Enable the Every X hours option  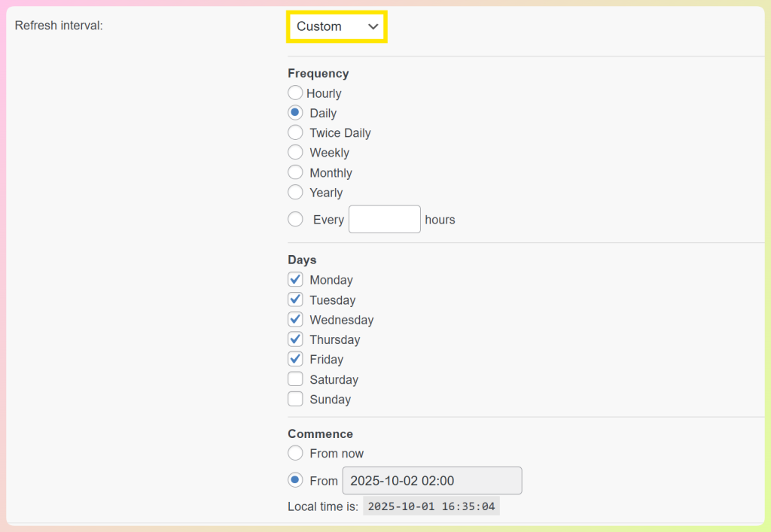[295, 219]
